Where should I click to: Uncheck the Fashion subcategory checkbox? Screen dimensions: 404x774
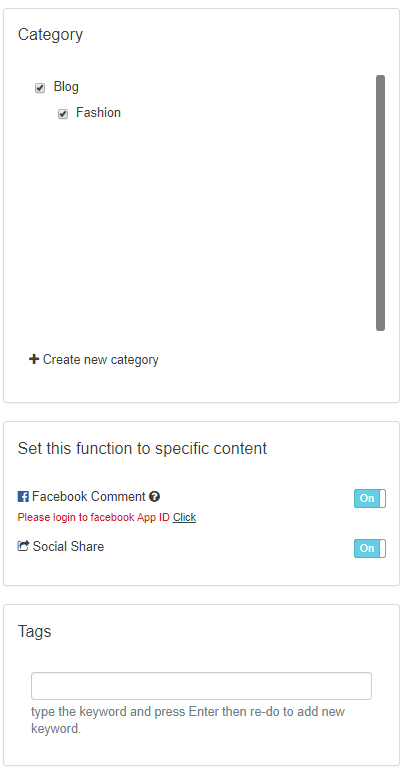[x=63, y=114]
